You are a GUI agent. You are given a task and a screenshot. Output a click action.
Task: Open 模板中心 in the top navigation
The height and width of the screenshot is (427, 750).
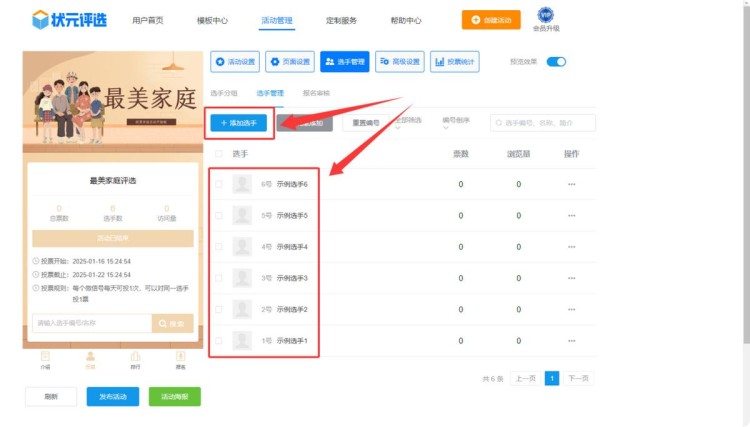point(212,20)
